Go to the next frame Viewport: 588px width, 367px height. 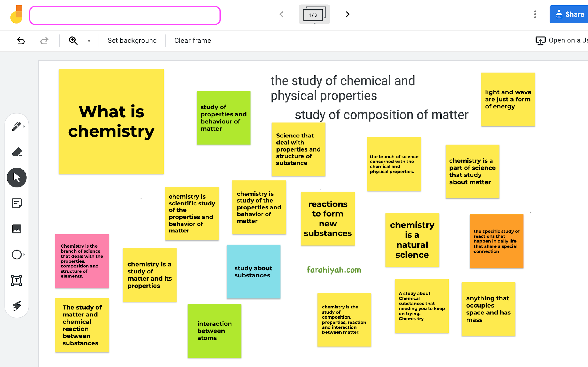(x=347, y=14)
